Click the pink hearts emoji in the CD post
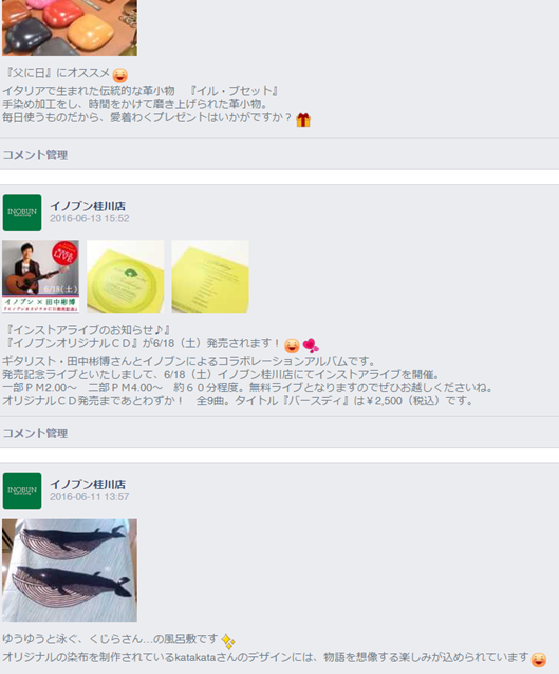 click(x=310, y=345)
